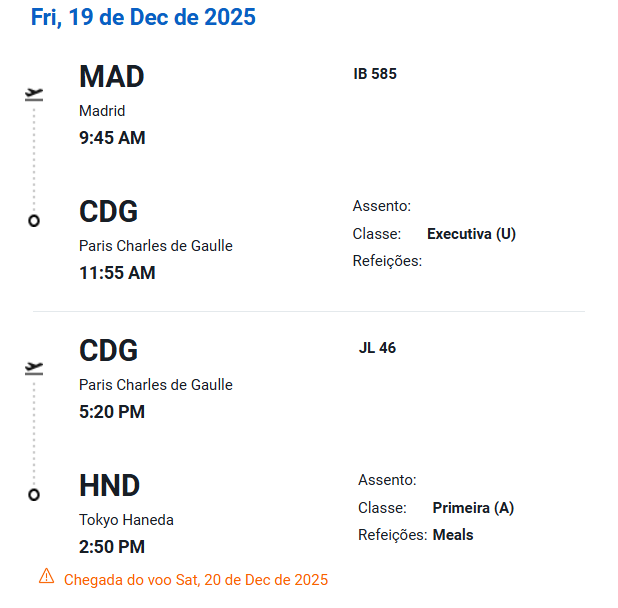The width and height of the screenshot is (618, 608).
Task: Click flight number IB 585
Action: tap(375, 74)
